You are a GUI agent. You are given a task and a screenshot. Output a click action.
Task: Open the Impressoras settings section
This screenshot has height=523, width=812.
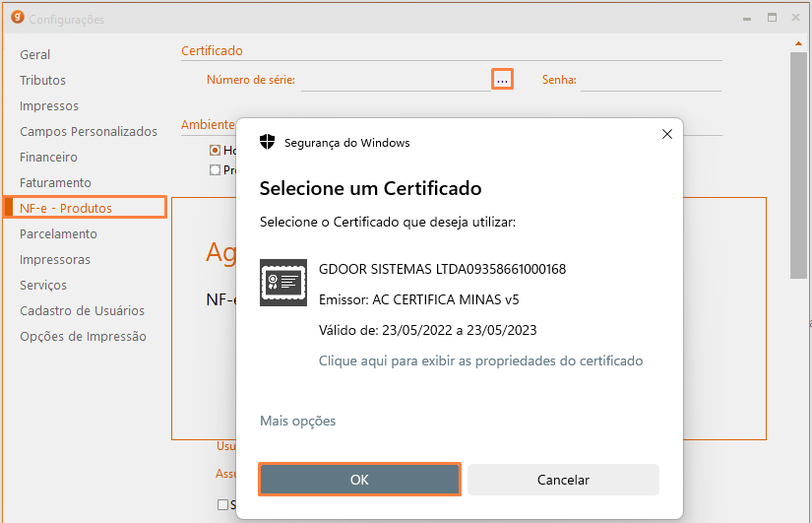[55, 259]
